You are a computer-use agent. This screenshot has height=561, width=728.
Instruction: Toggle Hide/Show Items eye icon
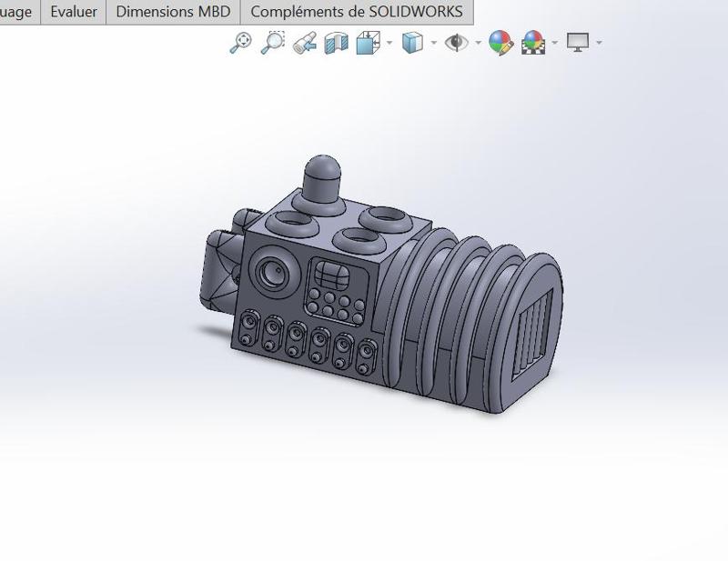[457, 43]
